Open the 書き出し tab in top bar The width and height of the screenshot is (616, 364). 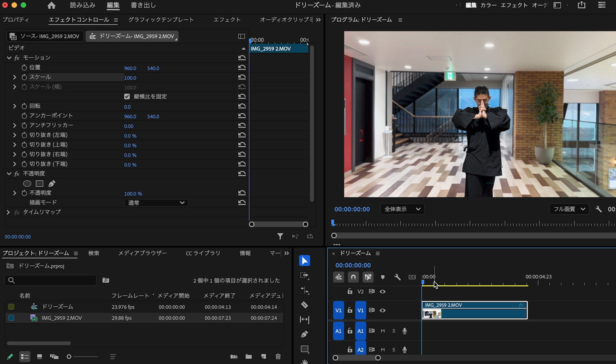[x=143, y=6]
